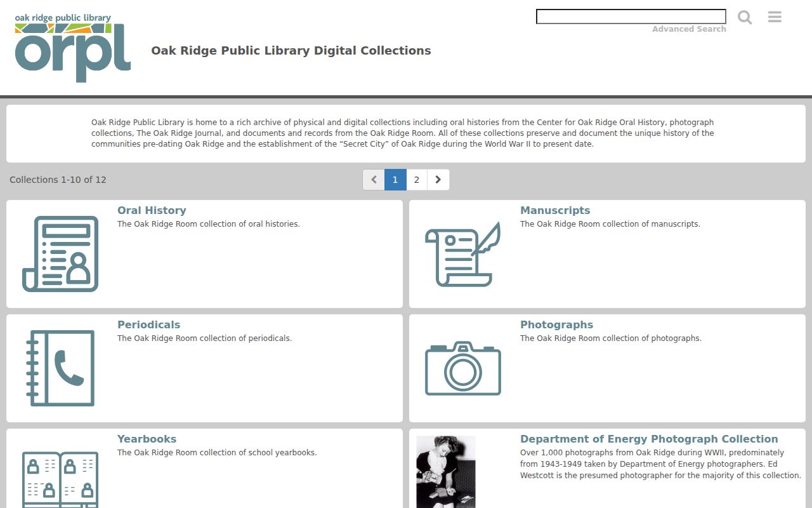This screenshot has height=508, width=812.
Task: Open the Periodicals collection title
Action: 148,324
